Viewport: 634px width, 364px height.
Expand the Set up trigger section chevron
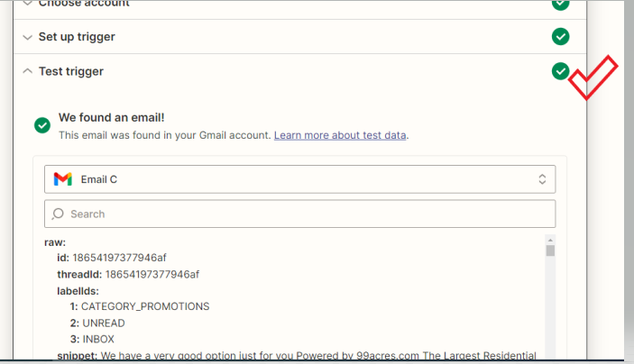27,38
